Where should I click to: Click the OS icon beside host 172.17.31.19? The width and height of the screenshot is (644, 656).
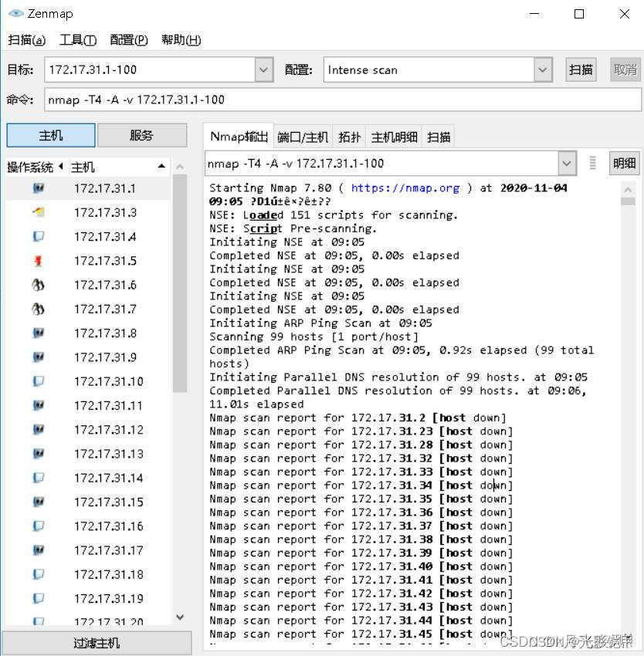pos(38,598)
